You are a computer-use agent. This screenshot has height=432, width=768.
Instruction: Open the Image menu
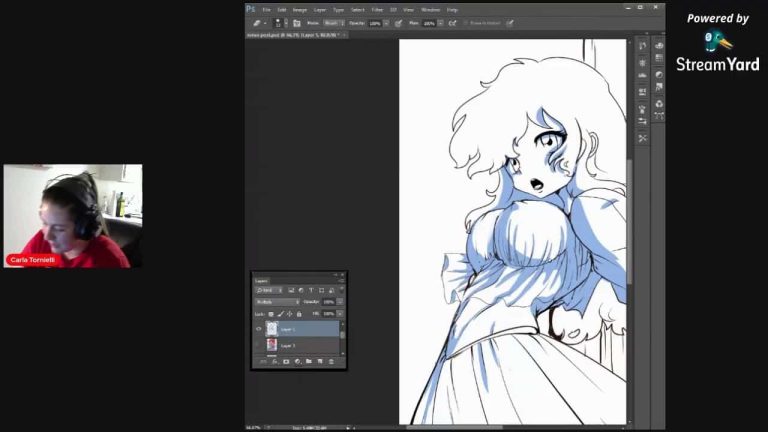tap(299, 9)
